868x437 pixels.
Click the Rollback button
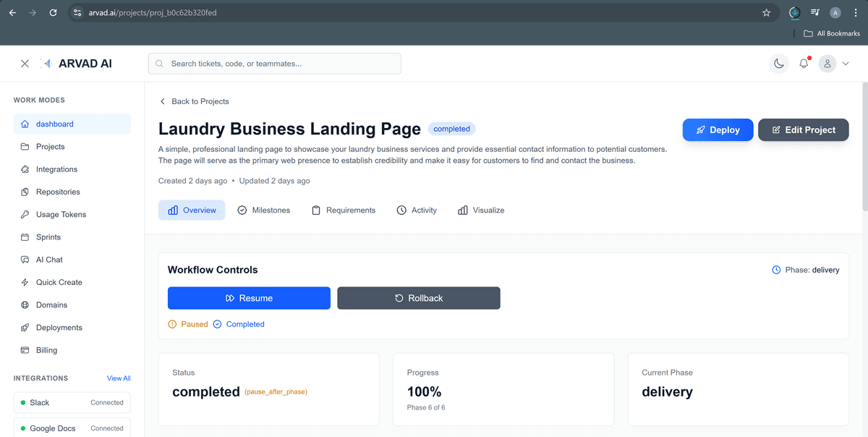click(418, 297)
